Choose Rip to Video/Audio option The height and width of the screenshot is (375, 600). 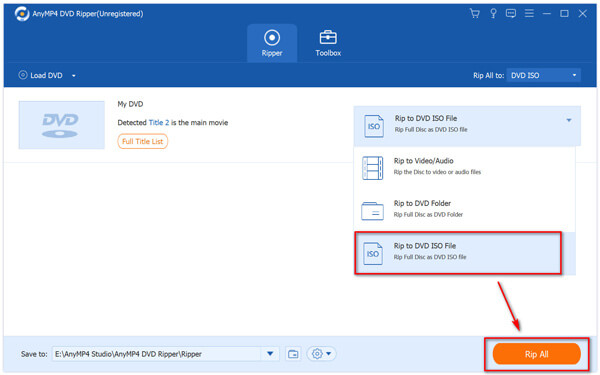click(x=464, y=168)
